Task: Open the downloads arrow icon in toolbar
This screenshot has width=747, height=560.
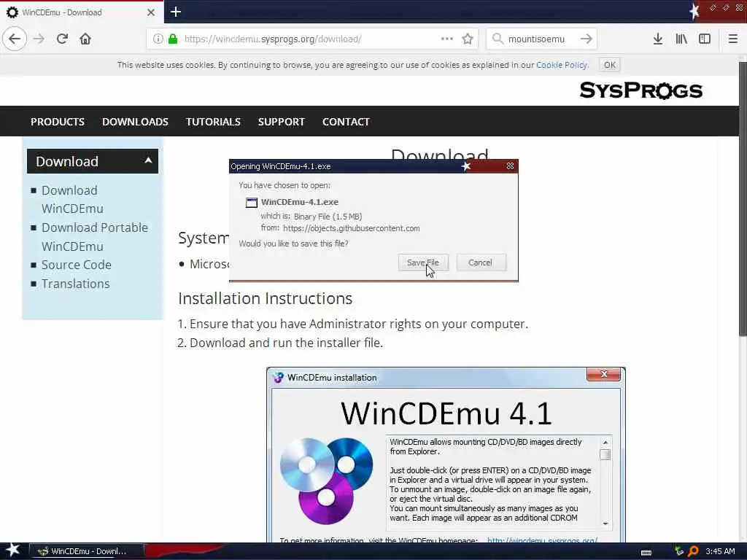Action: click(657, 39)
